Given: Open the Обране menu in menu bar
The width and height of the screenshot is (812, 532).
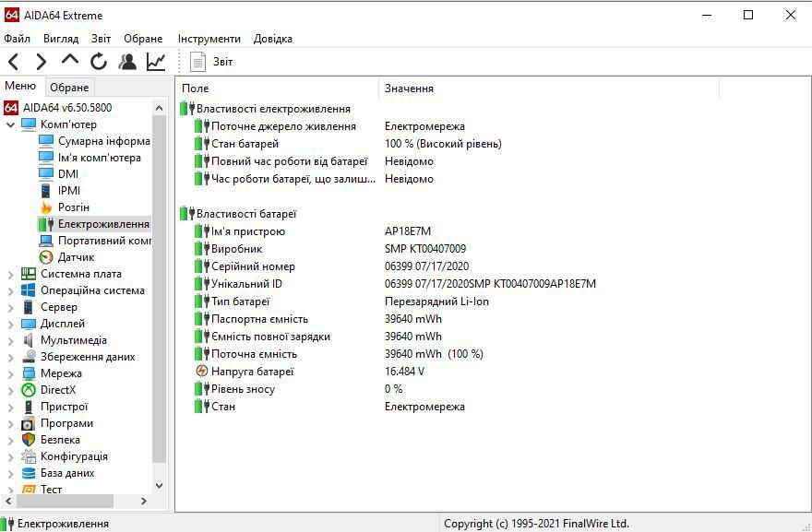Looking at the screenshot, I should [x=143, y=39].
